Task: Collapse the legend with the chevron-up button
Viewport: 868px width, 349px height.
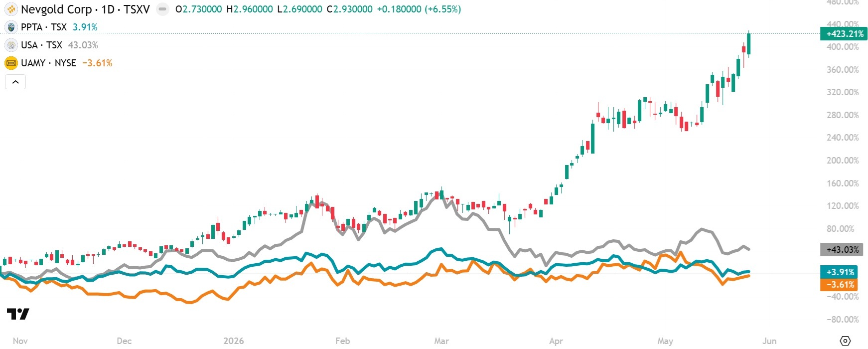Action: pos(15,82)
